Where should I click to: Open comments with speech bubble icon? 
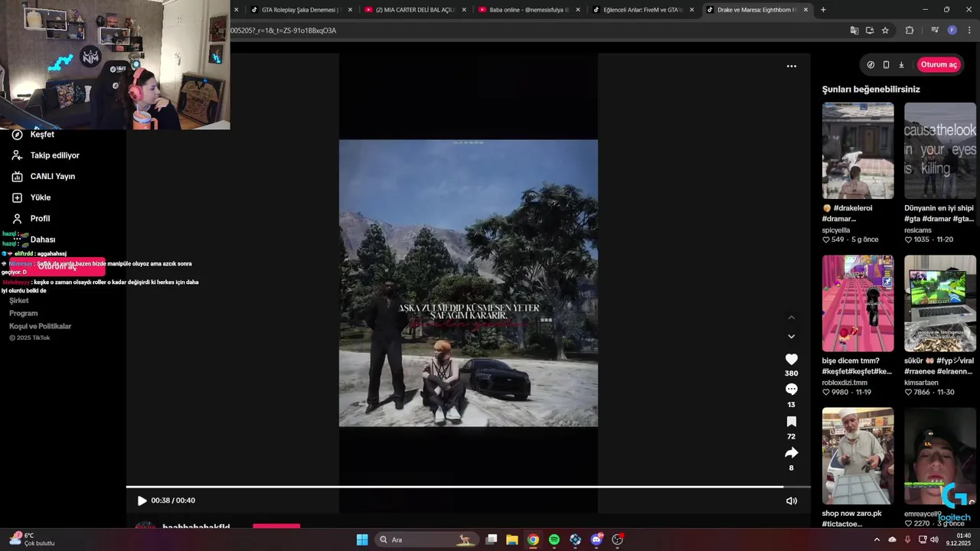click(792, 390)
